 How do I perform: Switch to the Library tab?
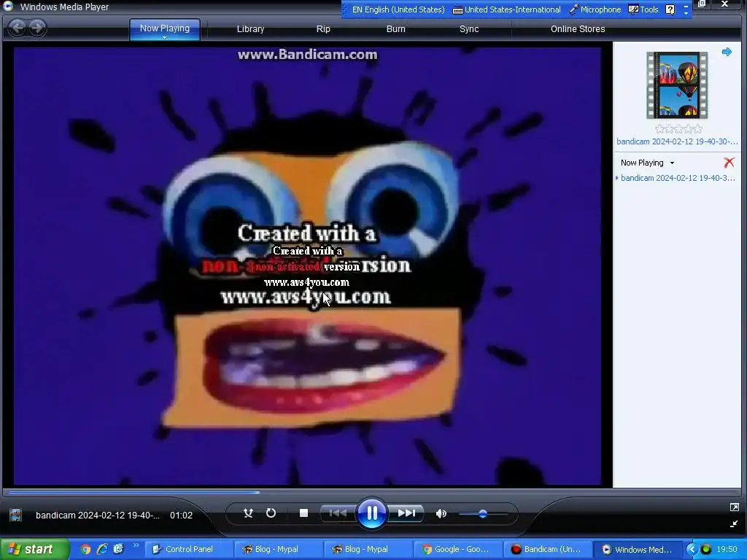coord(250,29)
